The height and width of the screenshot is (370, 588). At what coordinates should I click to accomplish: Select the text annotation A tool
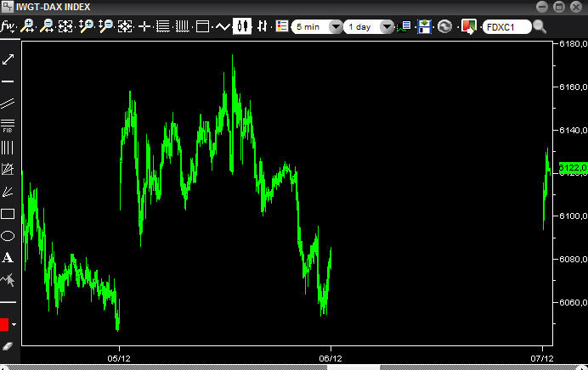tap(8, 258)
